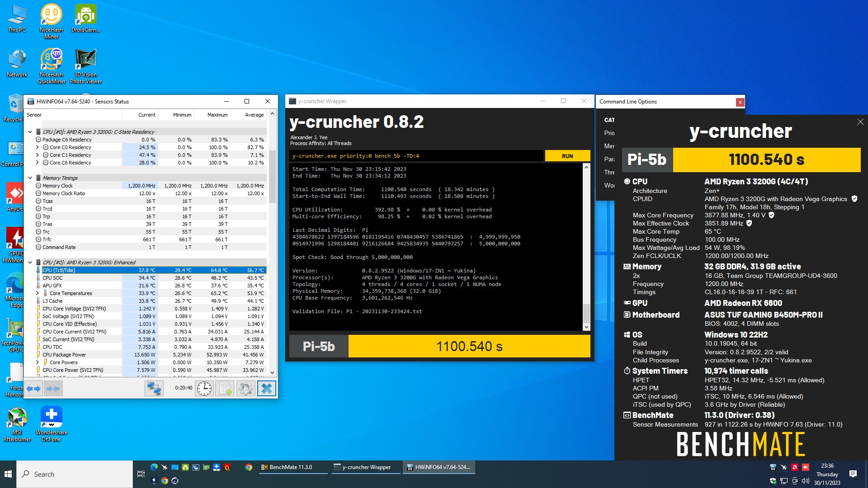
Task: Open the 3D Vision Photo Viewer icon
Action: [x=86, y=66]
